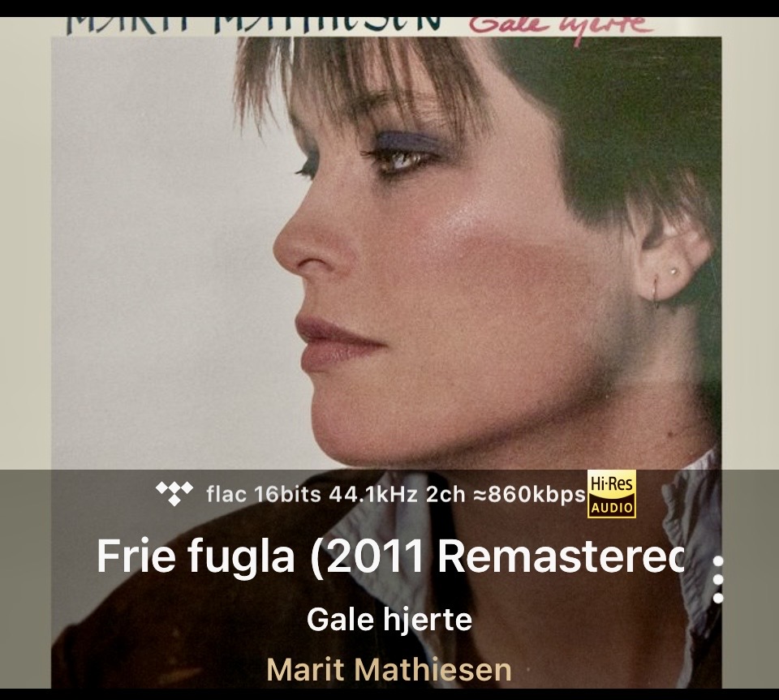
Task: Click the TIDAL logo icon
Action: coord(174,493)
